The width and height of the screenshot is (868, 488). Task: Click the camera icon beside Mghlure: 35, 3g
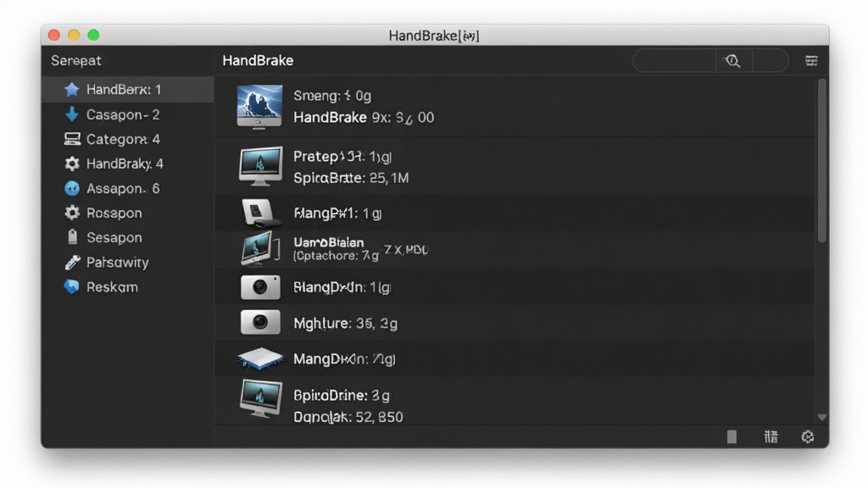coord(260,323)
